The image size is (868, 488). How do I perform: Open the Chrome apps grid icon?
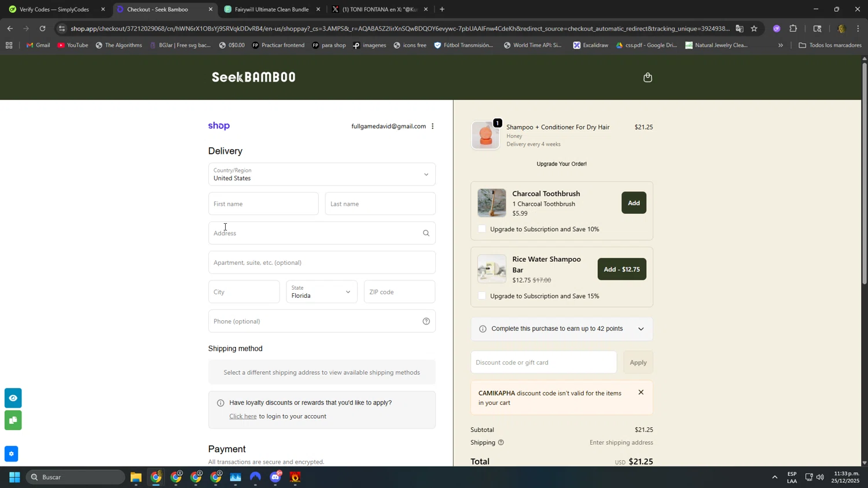click(x=9, y=45)
